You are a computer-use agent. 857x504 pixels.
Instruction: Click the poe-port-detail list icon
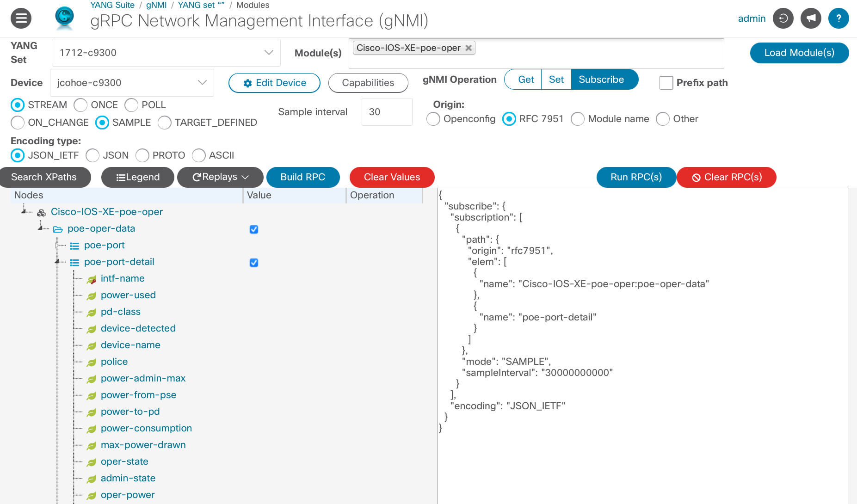tap(74, 263)
